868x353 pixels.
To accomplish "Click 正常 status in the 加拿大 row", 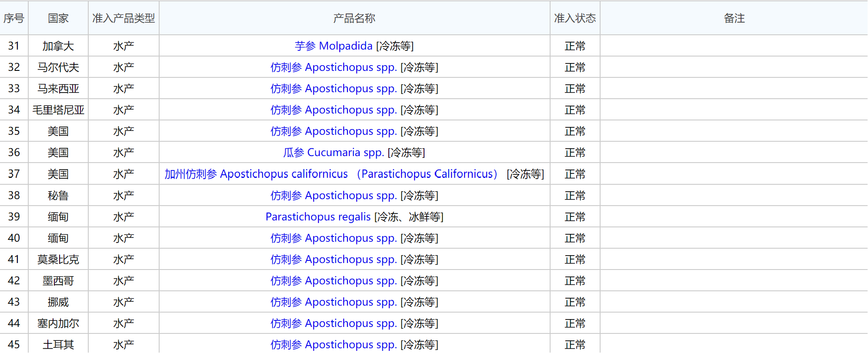I will [575, 46].
